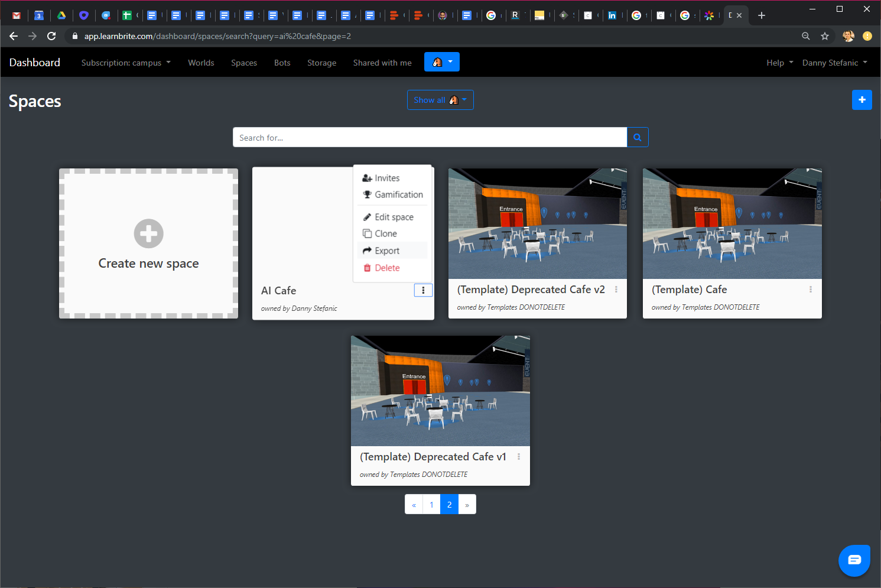Image resolution: width=881 pixels, height=588 pixels.
Task: Open the live chat bubble
Action: (x=854, y=560)
